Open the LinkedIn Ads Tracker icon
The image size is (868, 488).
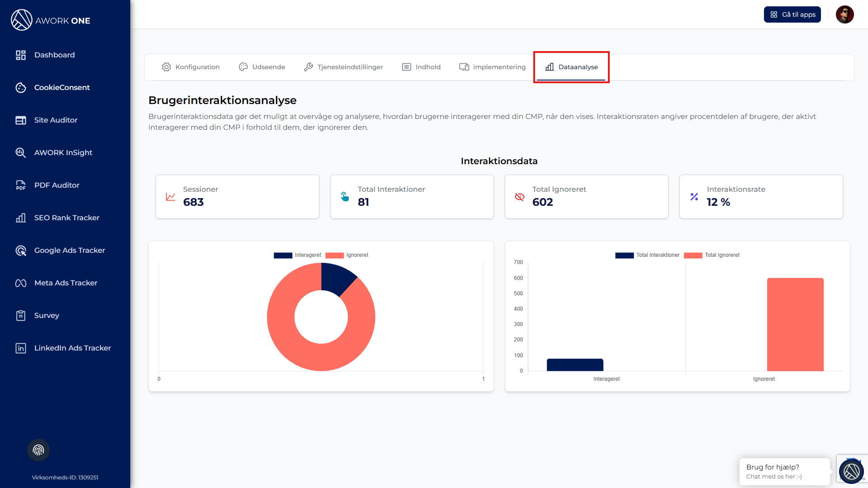pos(21,348)
